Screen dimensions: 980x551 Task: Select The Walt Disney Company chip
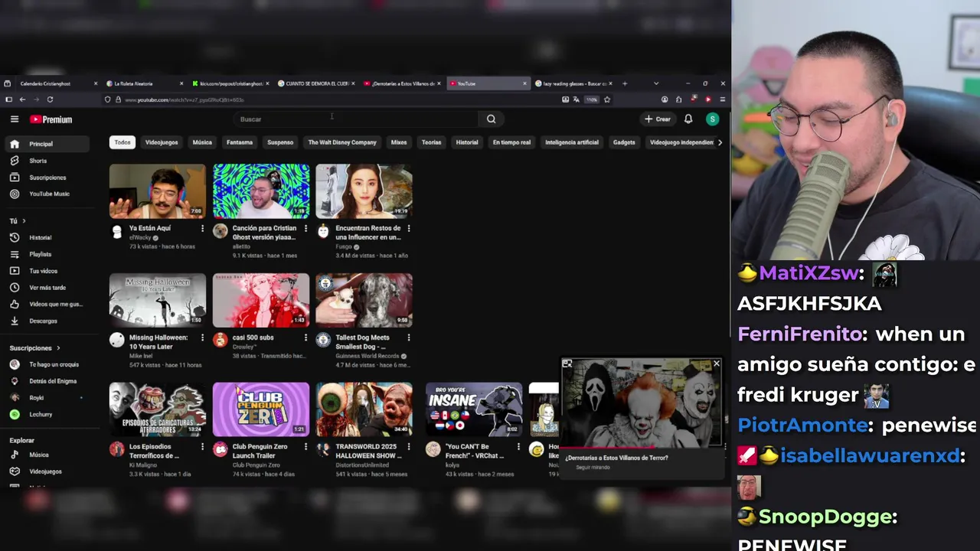pyautogui.click(x=342, y=142)
